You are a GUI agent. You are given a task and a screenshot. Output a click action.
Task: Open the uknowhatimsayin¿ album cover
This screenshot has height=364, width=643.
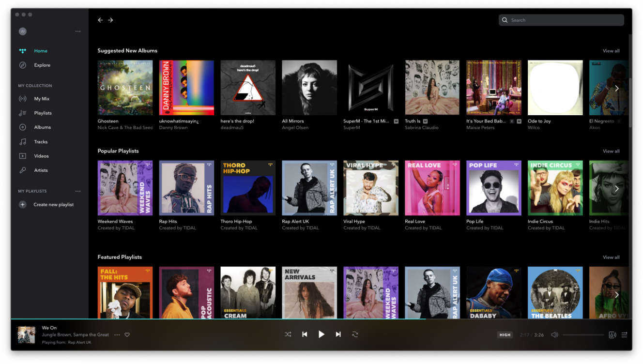186,88
